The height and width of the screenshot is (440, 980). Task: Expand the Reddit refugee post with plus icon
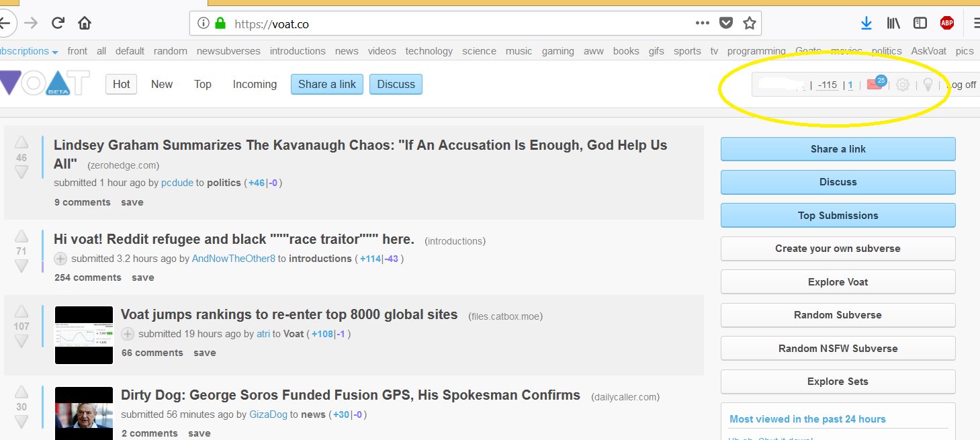(x=60, y=259)
